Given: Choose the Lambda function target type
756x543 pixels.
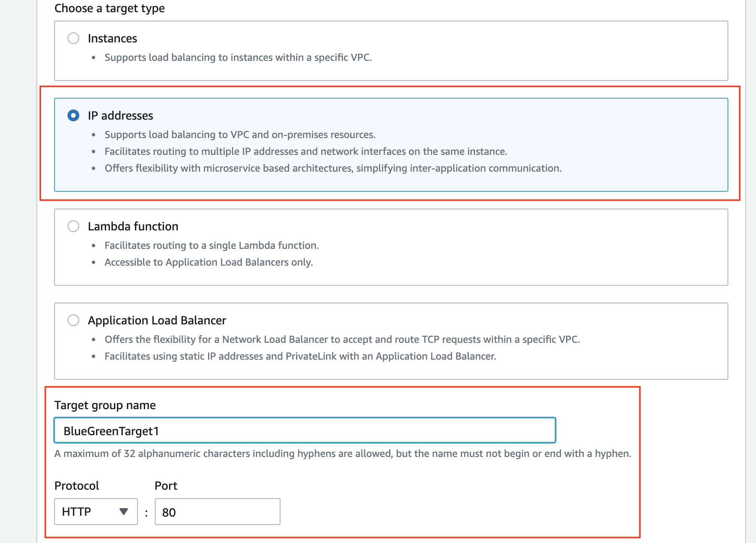Looking at the screenshot, I should coord(74,226).
